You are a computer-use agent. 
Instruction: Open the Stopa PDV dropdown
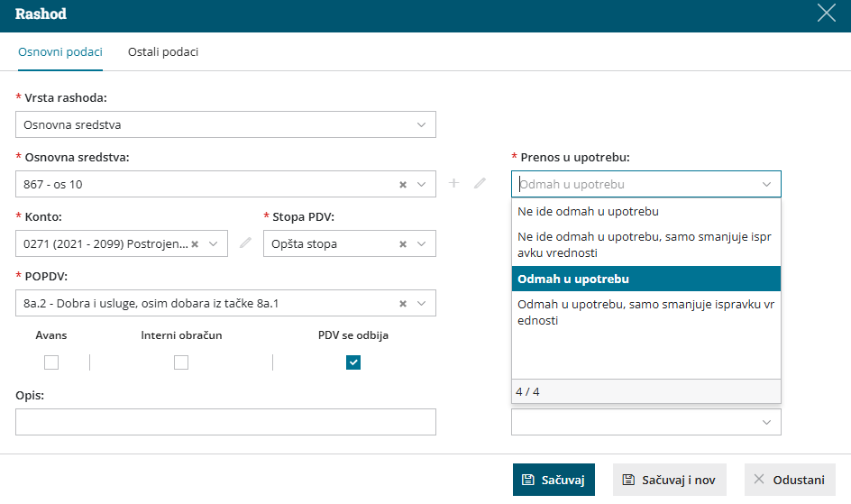pos(421,243)
